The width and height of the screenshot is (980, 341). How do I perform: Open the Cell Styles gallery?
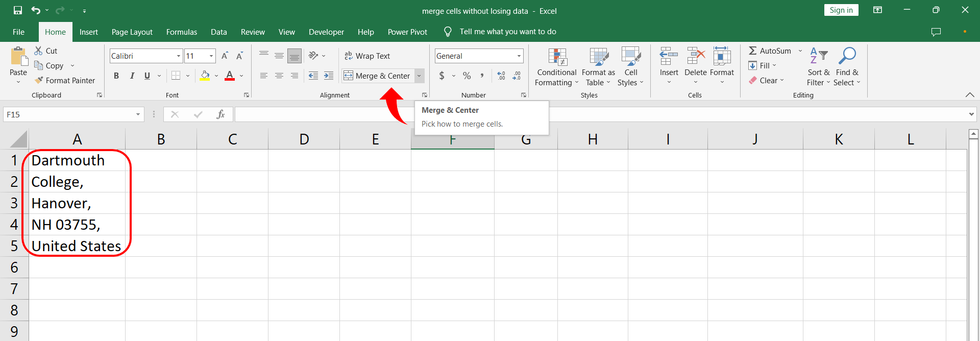pyautogui.click(x=631, y=67)
